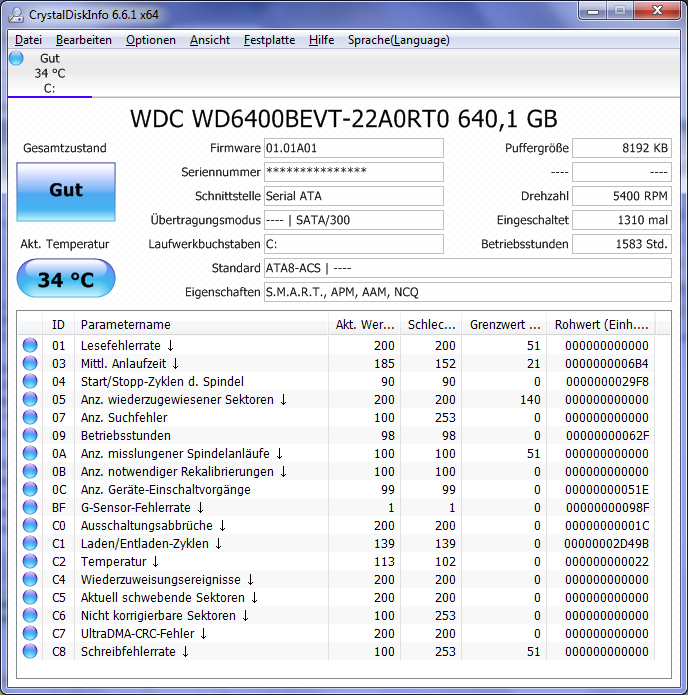Click status orb for Start/Stopp-Zyklen d. Spindel row
Viewport: 688px width, 695px height.
(30, 381)
